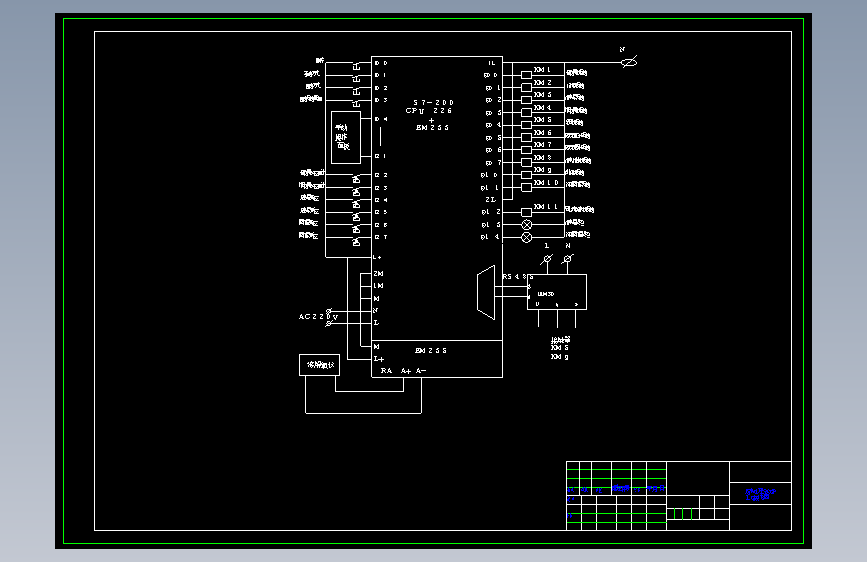Select the KM 11 contactor label
Screen dimensions: 867x562
(545, 207)
